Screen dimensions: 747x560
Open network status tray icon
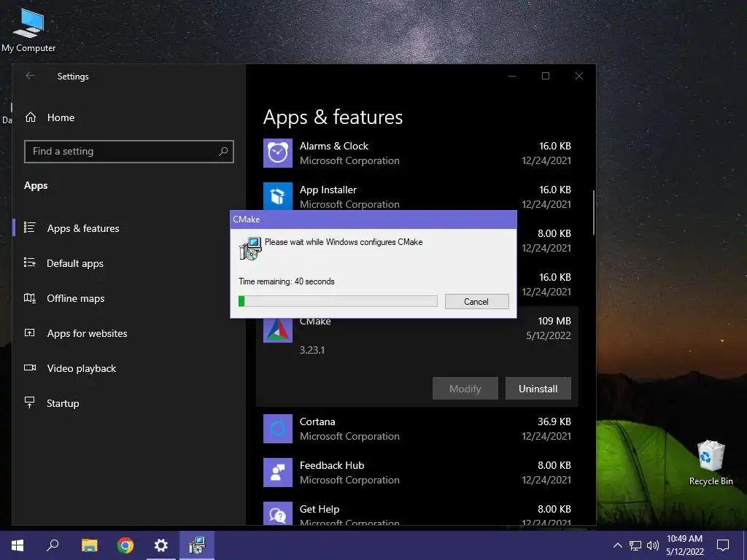click(635, 545)
